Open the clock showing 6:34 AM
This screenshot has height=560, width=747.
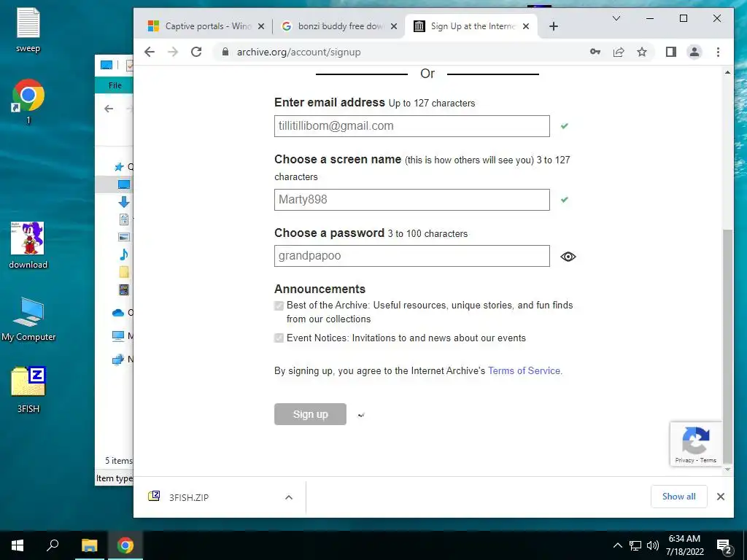tap(684, 545)
